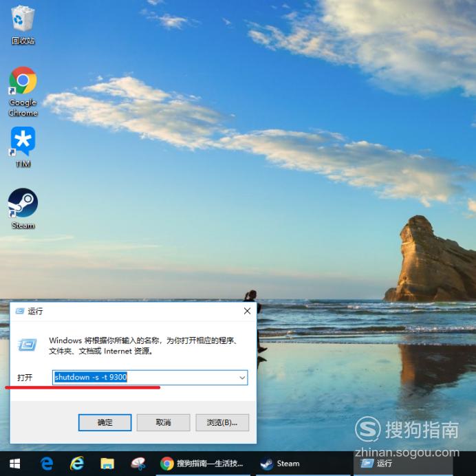
Task: Click the 打开 label in Run dialog
Action: pos(25,378)
